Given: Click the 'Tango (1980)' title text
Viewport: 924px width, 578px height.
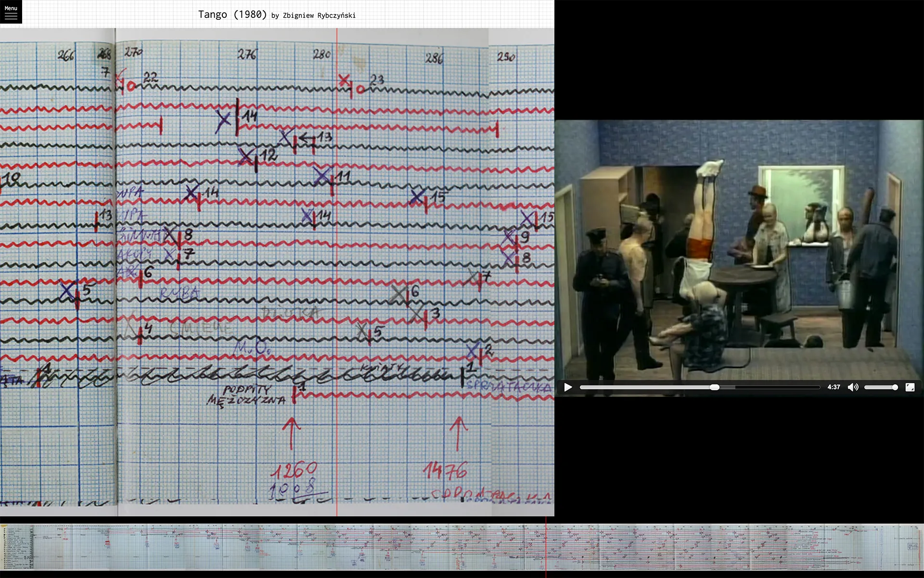Looking at the screenshot, I should click(232, 14).
